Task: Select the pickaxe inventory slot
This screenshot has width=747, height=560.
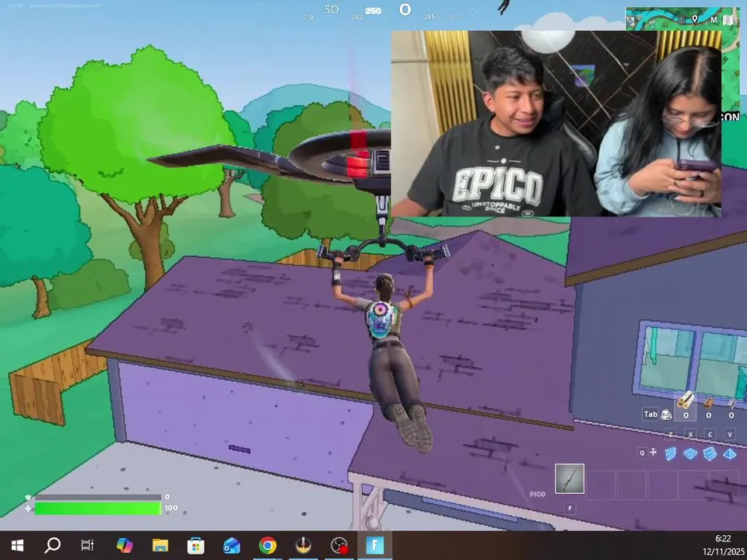Action: [570, 478]
